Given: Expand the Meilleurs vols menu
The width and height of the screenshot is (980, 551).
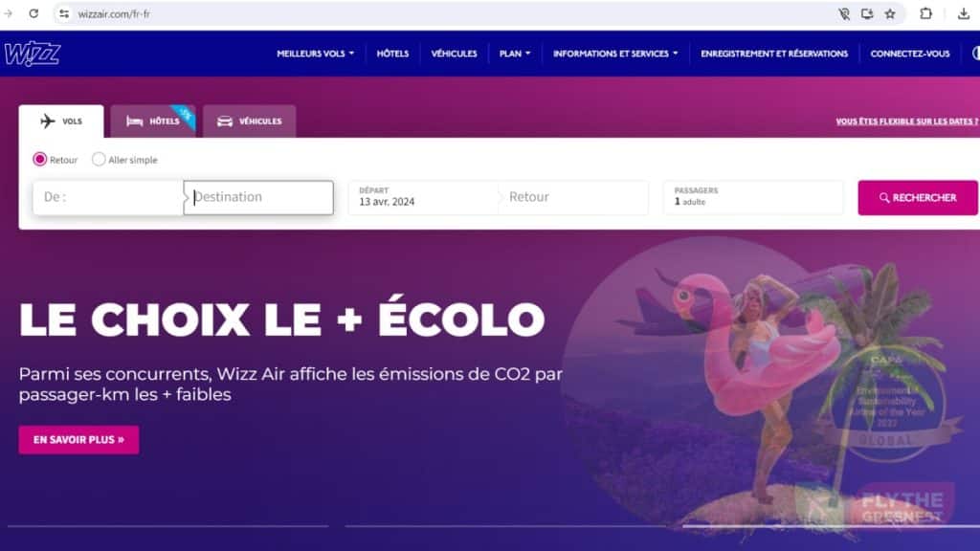Looking at the screenshot, I should coord(315,54).
